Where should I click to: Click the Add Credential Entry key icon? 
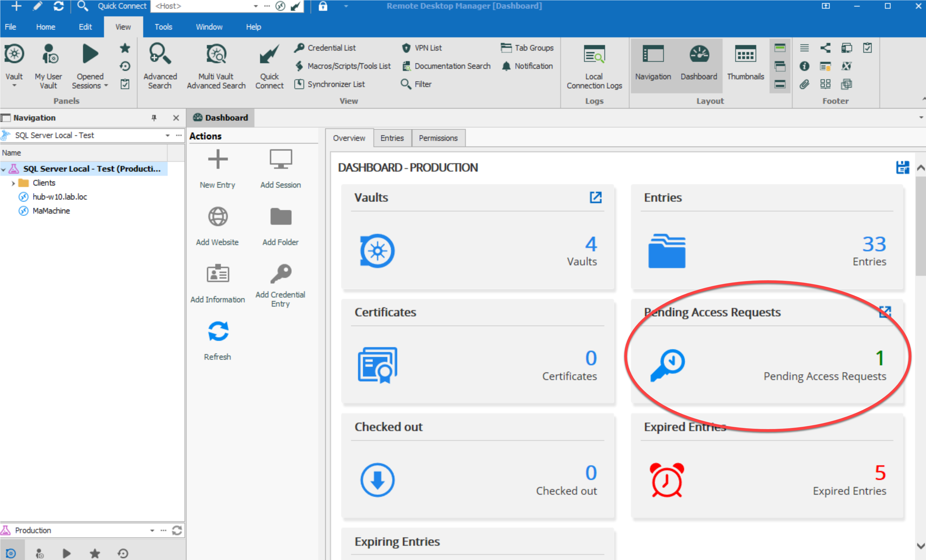280,274
